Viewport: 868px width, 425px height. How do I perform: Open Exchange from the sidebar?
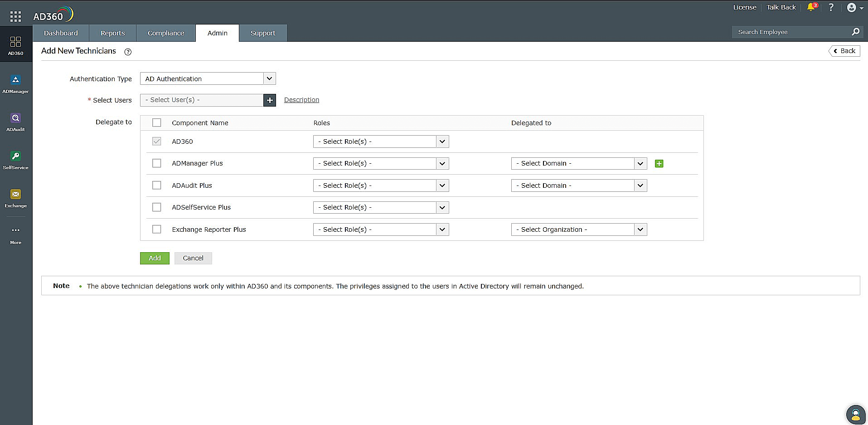(16, 199)
